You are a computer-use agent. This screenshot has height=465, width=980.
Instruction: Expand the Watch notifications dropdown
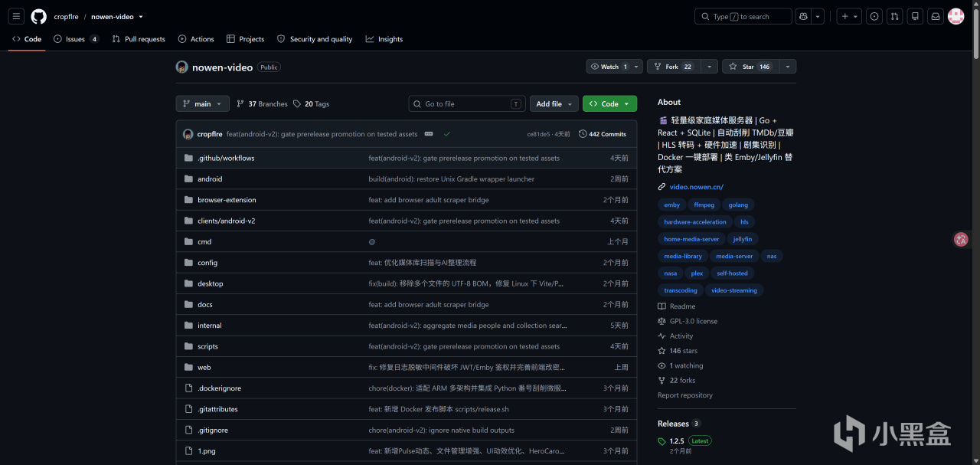pyautogui.click(x=635, y=67)
